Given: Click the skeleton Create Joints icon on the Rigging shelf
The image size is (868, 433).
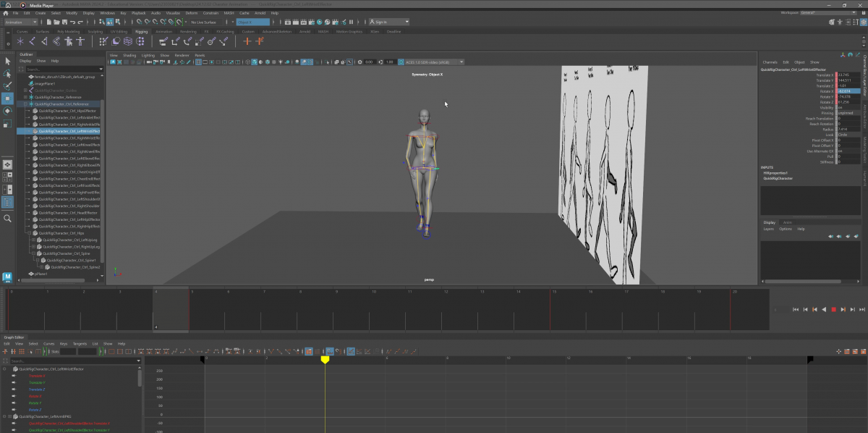Looking at the screenshot, I should click(20, 41).
